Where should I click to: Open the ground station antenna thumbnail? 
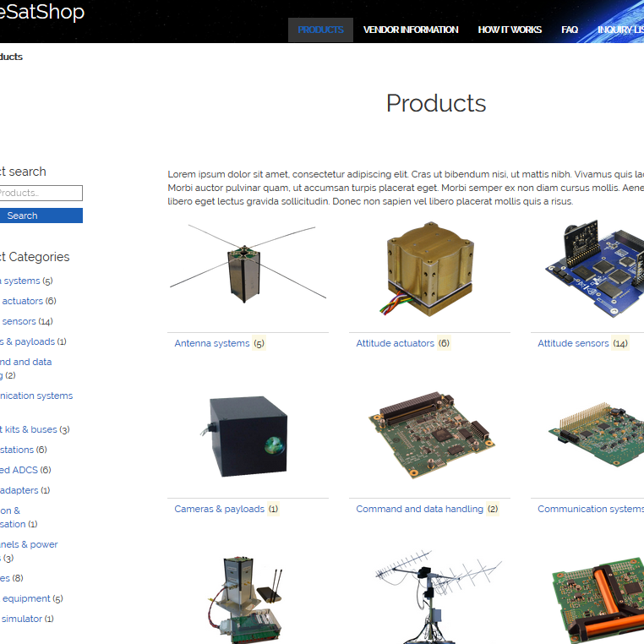438,597
